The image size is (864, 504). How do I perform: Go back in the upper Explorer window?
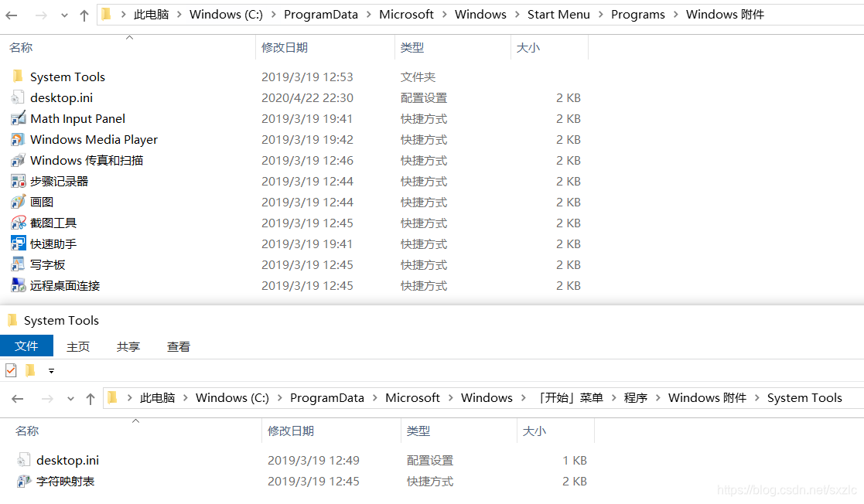tap(12, 15)
